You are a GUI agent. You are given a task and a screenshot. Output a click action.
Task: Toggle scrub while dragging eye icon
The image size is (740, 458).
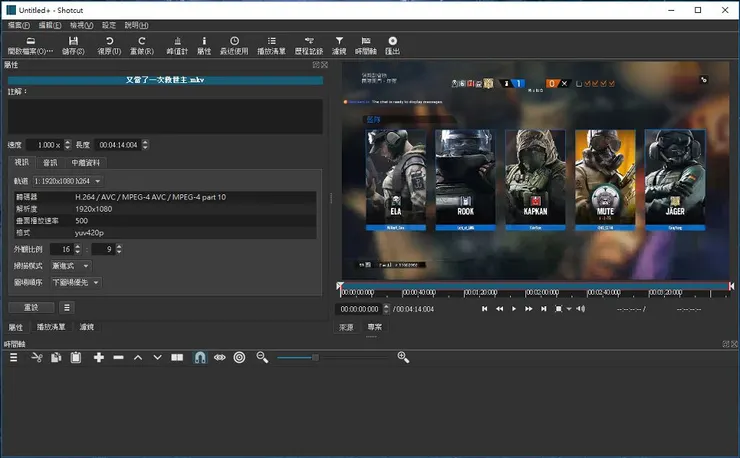tap(219, 357)
